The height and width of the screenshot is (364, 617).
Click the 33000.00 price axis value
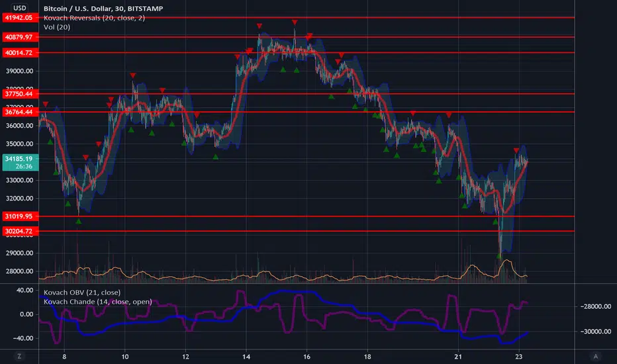pos(19,180)
